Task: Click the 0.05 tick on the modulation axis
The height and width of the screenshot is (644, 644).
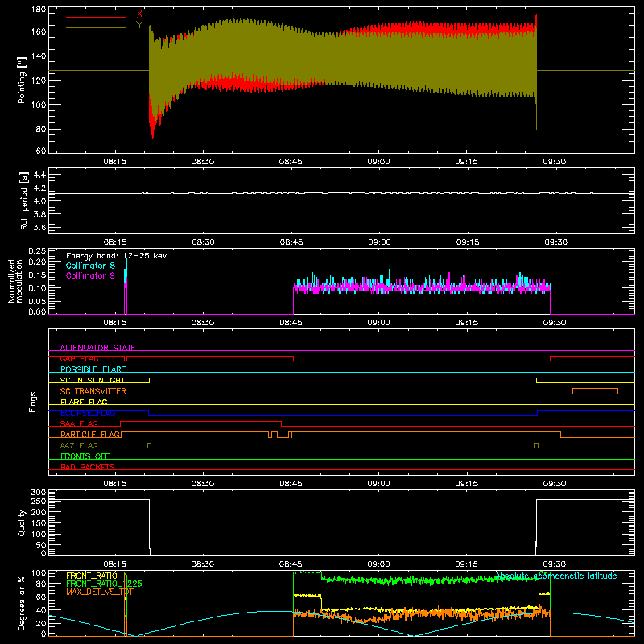Action: click(37, 301)
